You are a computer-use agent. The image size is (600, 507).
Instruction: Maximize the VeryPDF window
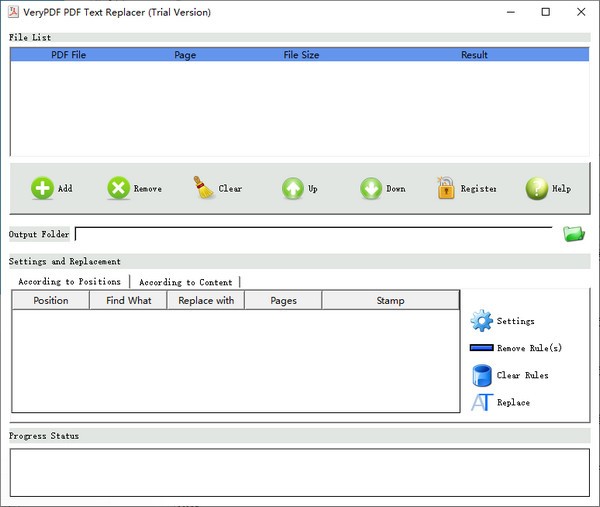tap(546, 12)
